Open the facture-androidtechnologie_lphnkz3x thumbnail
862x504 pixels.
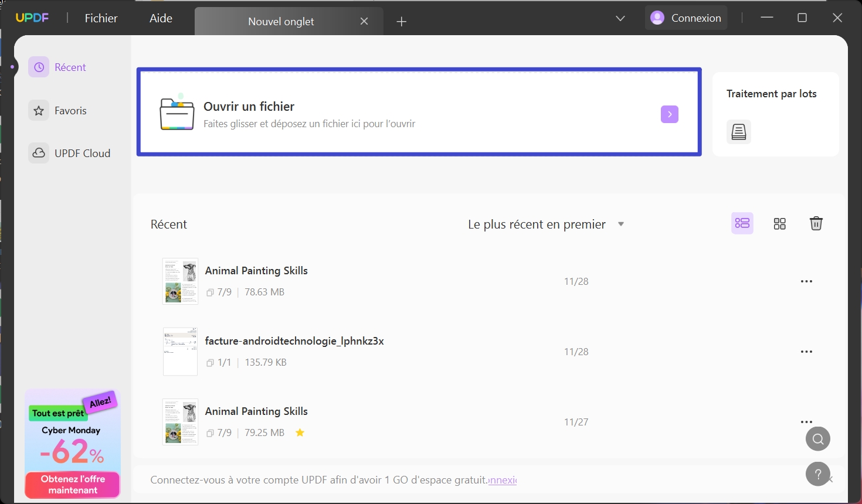[x=180, y=352]
